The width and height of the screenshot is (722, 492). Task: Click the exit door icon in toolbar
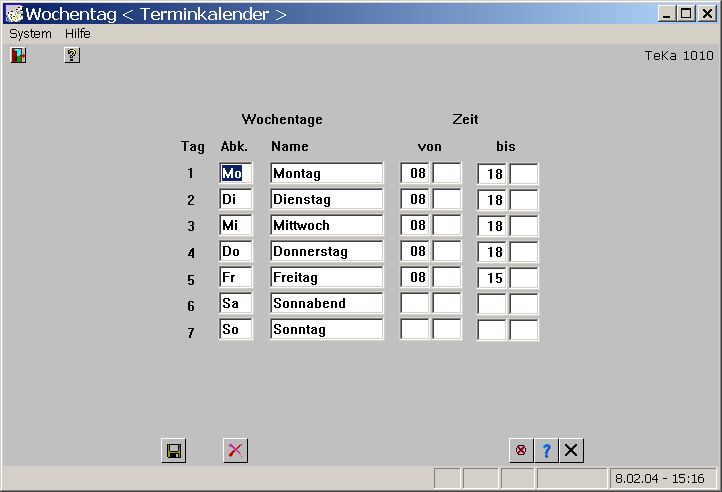coord(17,56)
